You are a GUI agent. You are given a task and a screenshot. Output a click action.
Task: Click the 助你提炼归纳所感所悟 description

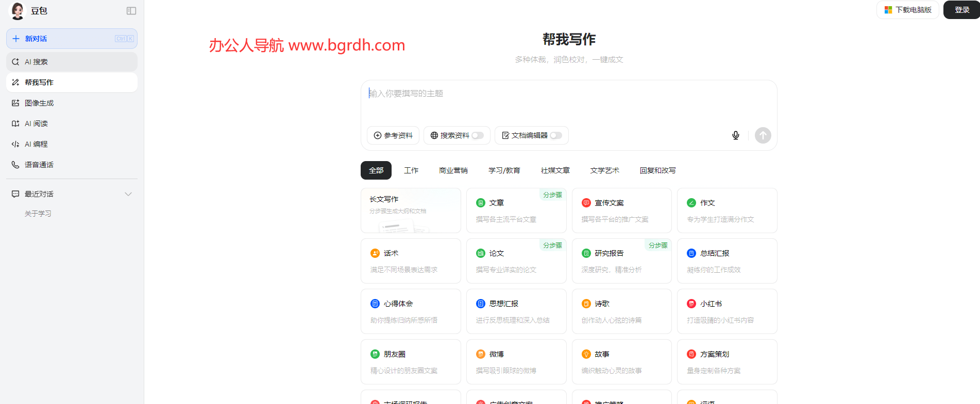click(404, 320)
